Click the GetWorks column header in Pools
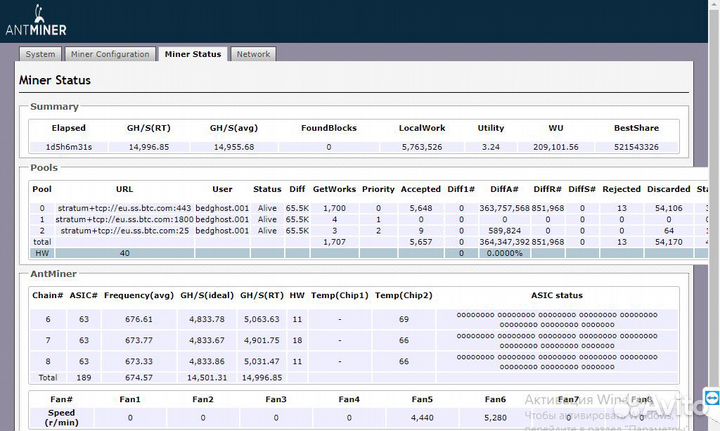Image resolution: width=720 pixels, height=431 pixels. point(334,188)
